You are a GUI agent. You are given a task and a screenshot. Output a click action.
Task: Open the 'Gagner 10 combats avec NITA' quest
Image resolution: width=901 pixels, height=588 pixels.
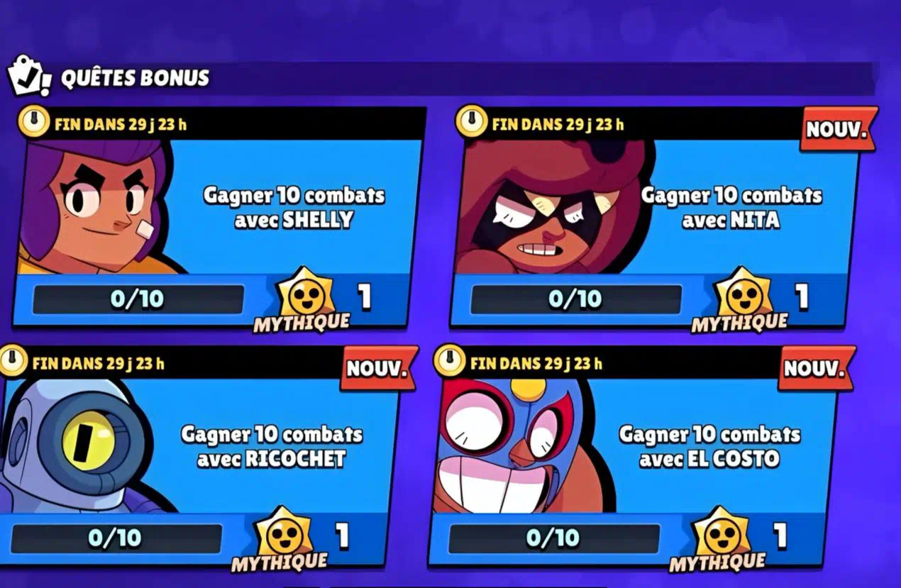coord(731,207)
